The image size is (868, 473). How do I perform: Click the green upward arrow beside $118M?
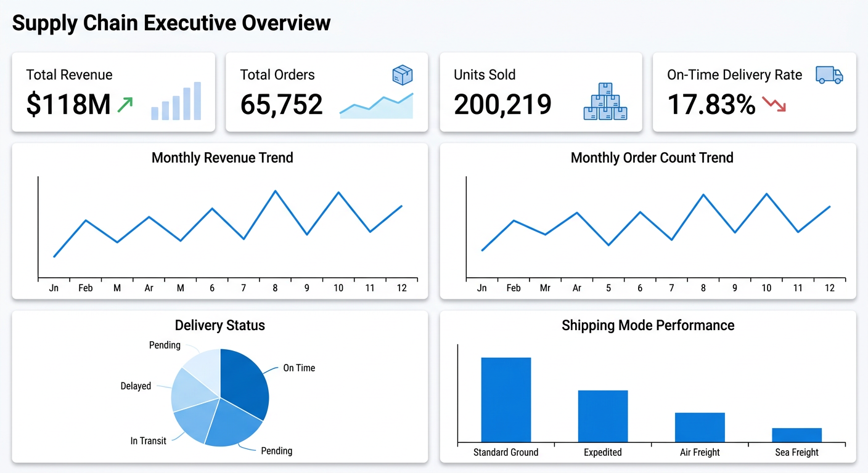[x=125, y=105]
